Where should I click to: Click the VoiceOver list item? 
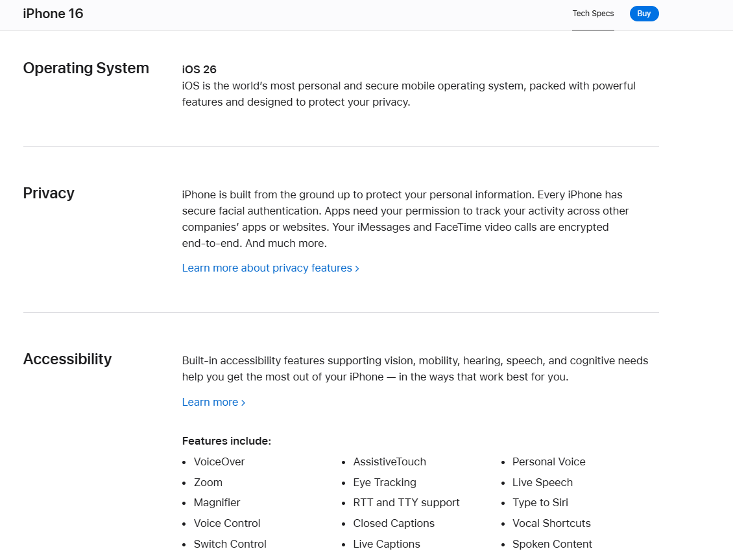click(219, 462)
